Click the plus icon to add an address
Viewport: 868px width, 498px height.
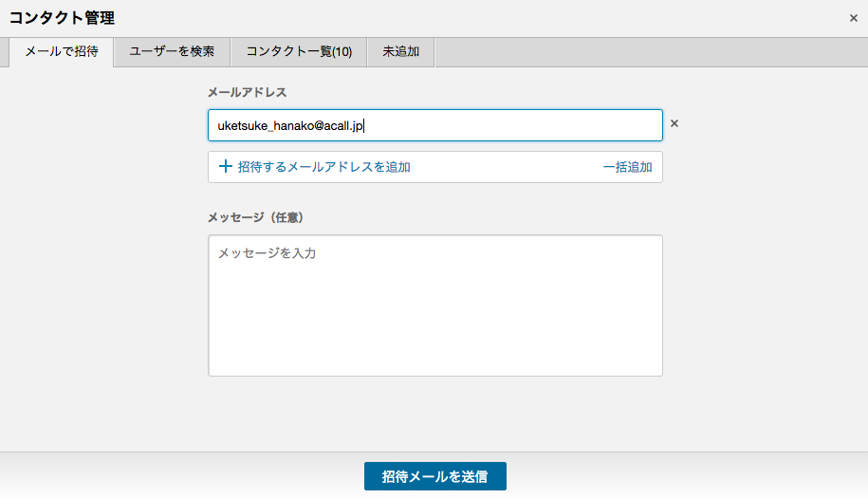pos(226,167)
